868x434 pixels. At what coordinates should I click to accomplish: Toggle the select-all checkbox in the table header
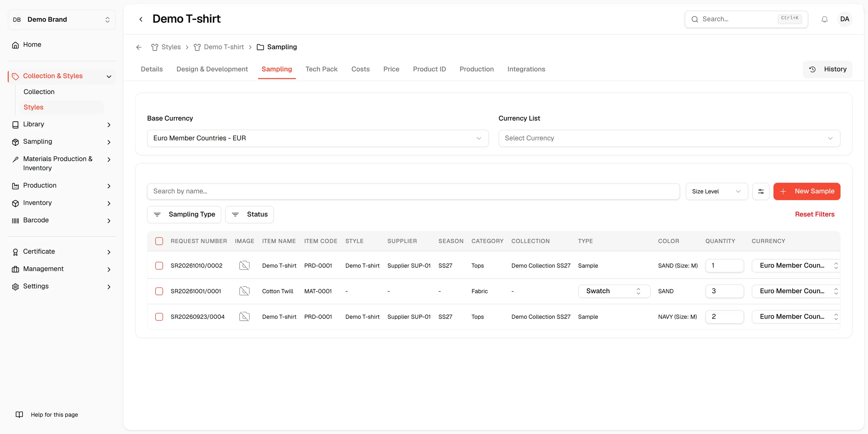tap(159, 241)
